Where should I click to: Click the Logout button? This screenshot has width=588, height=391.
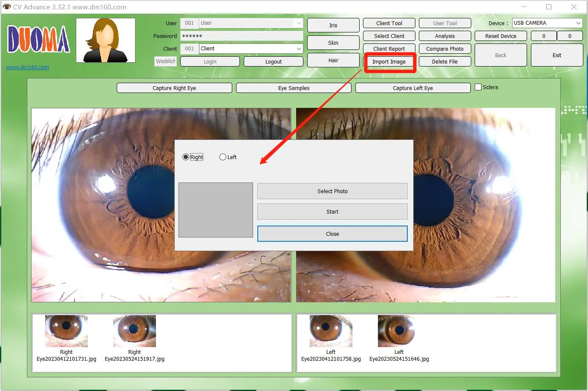pyautogui.click(x=274, y=61)
